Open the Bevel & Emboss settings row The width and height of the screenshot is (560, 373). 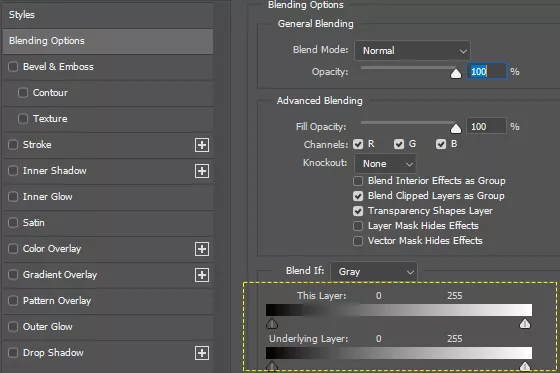click(x=108, y=67)
